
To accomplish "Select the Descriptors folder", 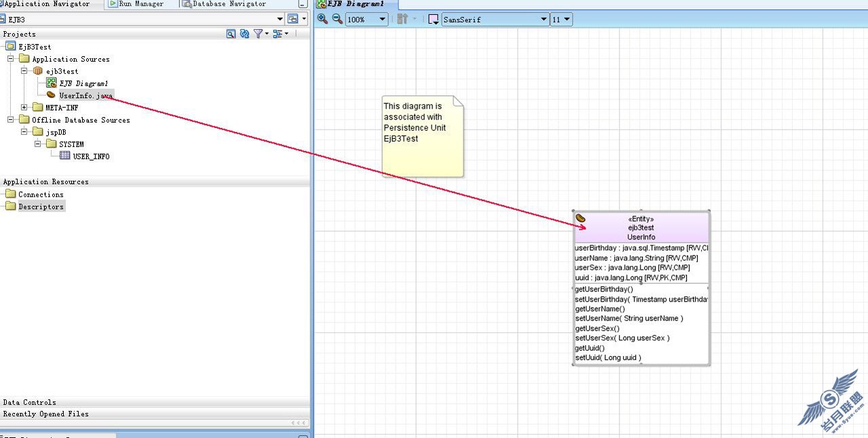I will tap(41, 207).
